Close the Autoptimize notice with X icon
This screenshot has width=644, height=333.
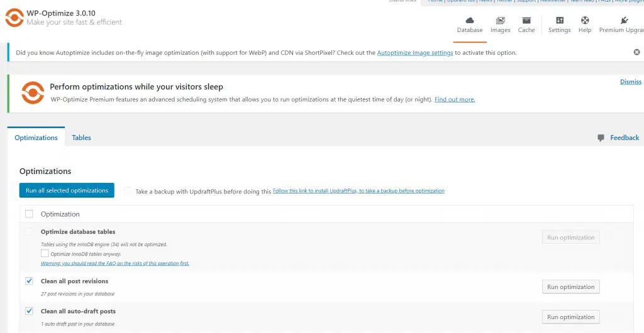pyautogui.click(x=636, y=53)
